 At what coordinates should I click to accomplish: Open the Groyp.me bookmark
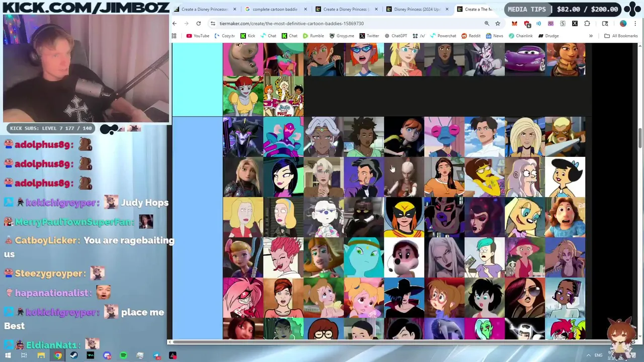click(x=342, y=36)
